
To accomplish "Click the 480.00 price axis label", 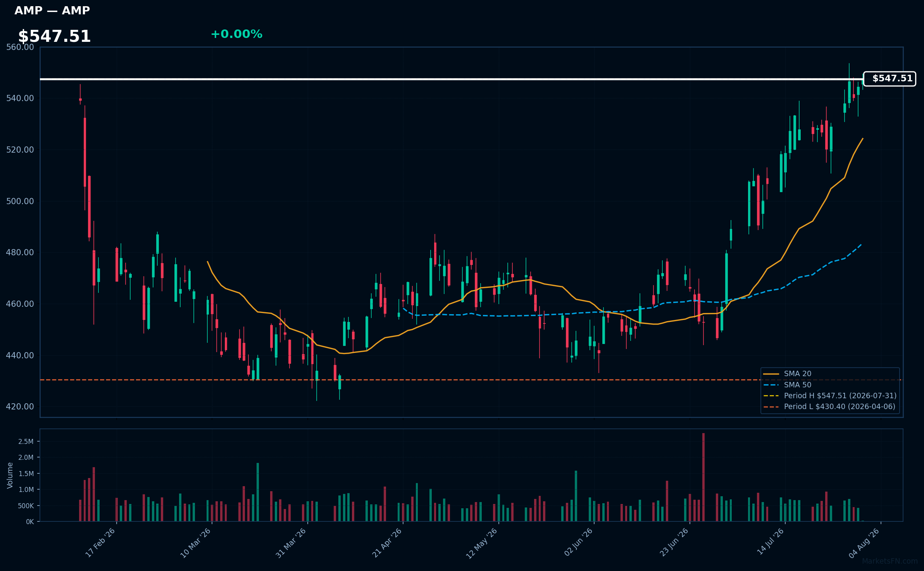I will point(20,253).
